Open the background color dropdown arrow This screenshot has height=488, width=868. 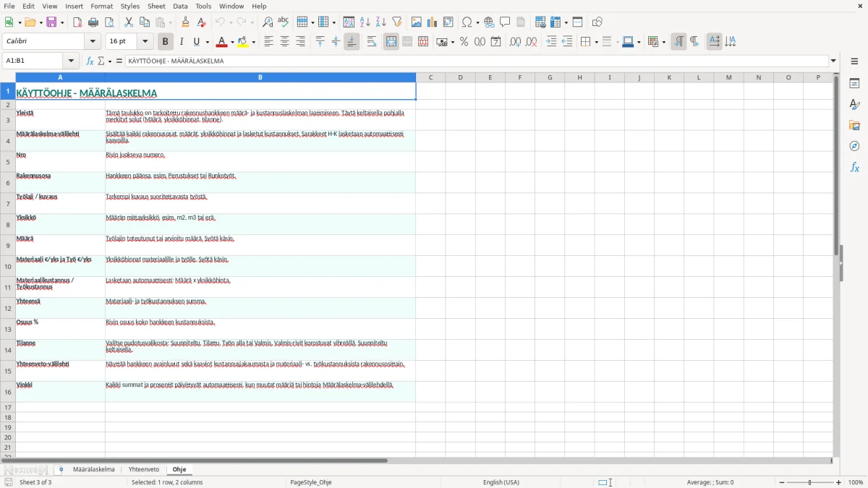point(254,42)
